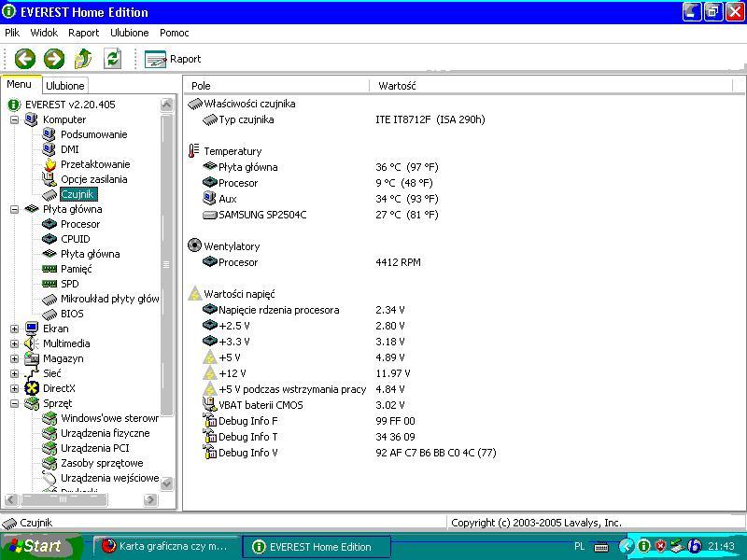Viewport: 747px width, 560px height.
Task: Open Urządzenia fizyczne tree item
Action: [105, 433]
